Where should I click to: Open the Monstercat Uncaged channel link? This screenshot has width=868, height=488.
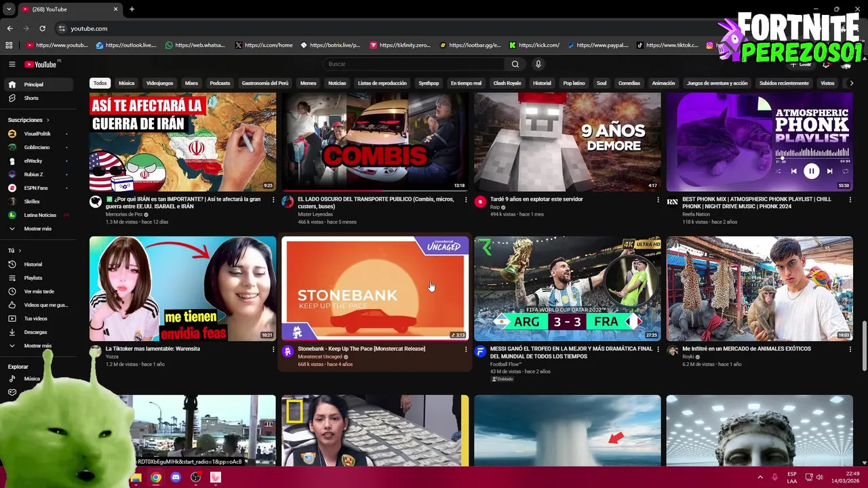[x=319, y=357]
